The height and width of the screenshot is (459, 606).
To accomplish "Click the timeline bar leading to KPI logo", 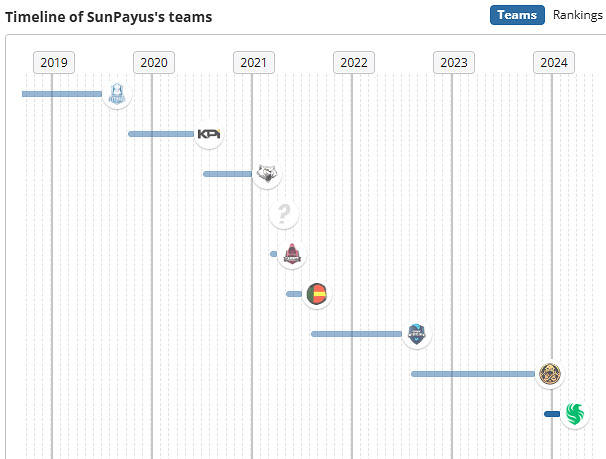I will (x=160, y=134).
